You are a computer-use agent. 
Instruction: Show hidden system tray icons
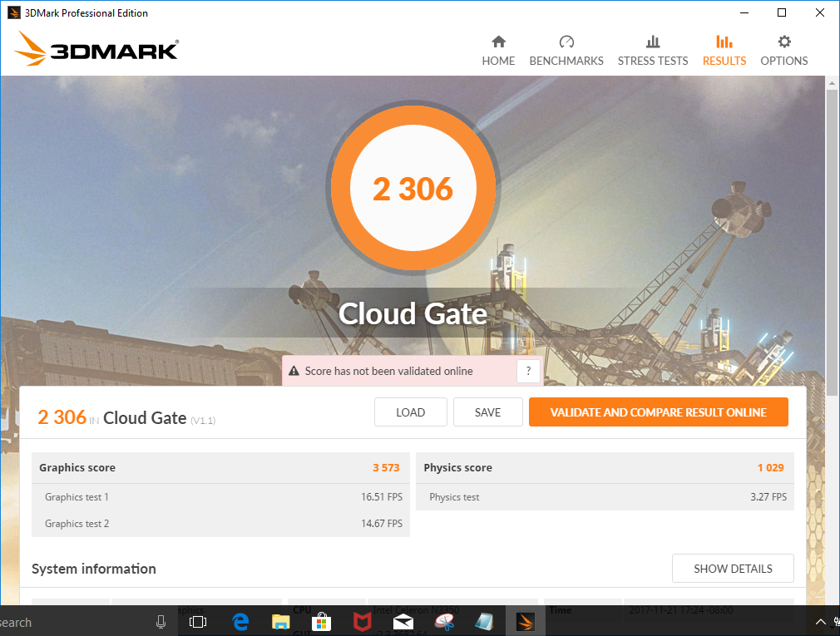[x=820, y=622]
